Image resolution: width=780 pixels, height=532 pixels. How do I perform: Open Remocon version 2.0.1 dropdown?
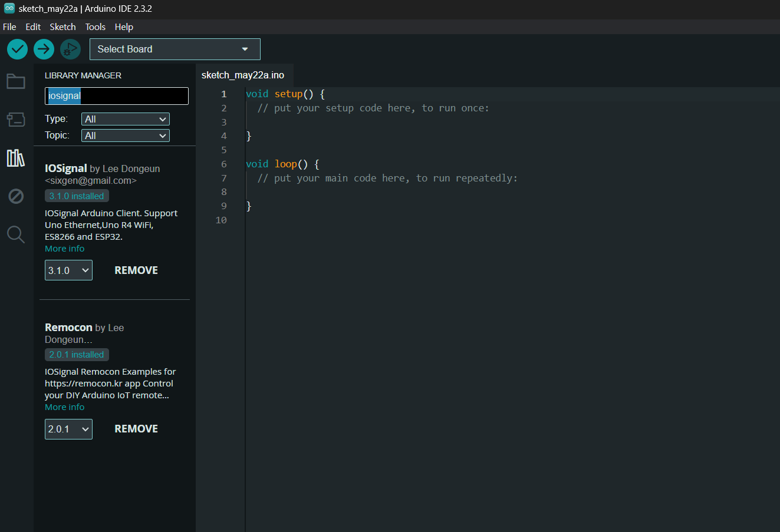pyautogui.click(x=68, y=429)
